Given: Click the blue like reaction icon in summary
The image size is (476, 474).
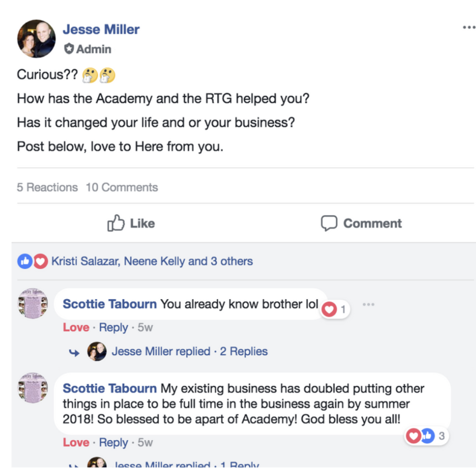Looking at the screenshot, I should pos(24,261).
